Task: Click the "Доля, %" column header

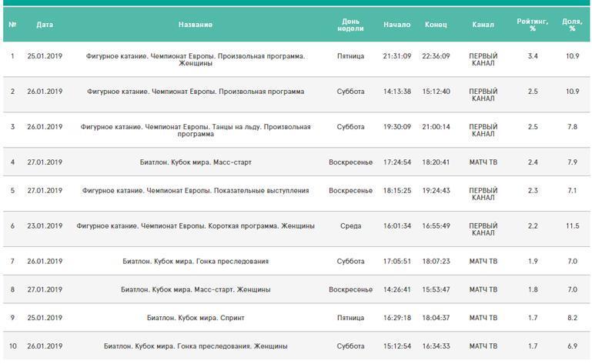Action: (x=572, y=25)
